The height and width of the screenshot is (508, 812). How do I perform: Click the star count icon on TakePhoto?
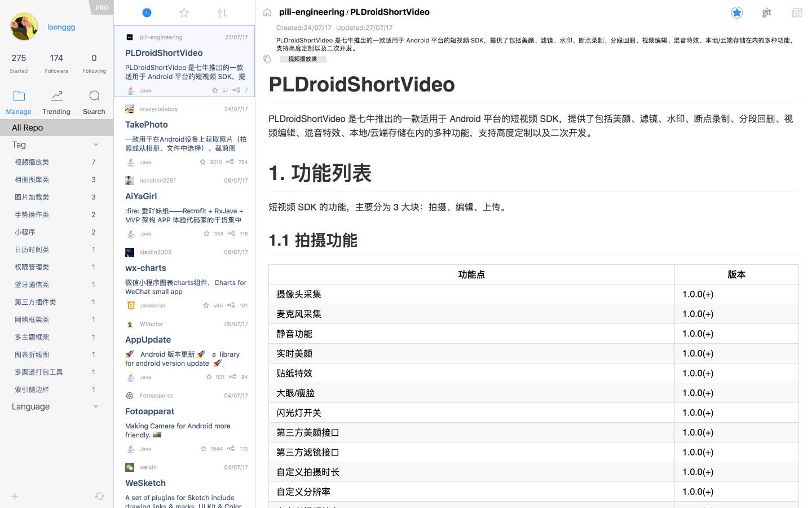(202, 162)
